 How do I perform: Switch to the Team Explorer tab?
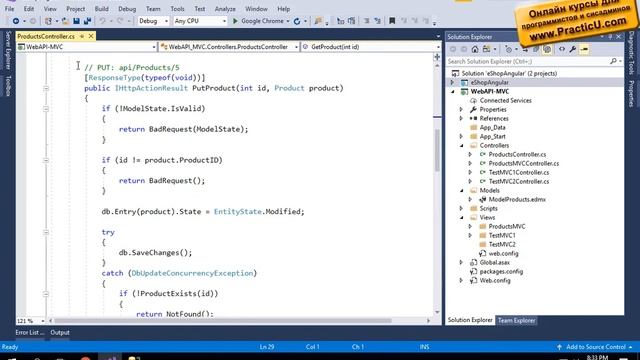coord(516,320)
